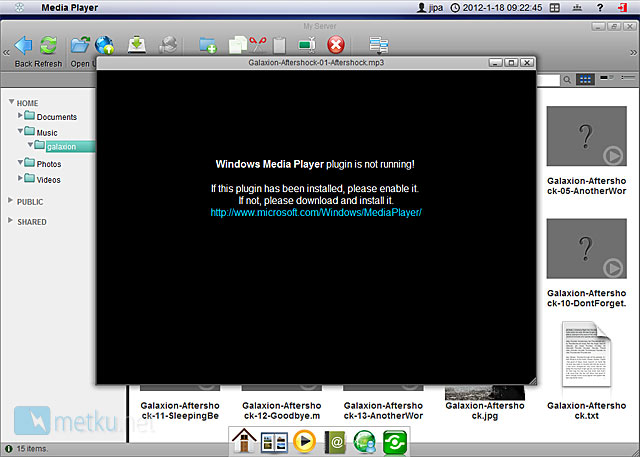The height and width of the screenshot is (457, 640).
Task: Cut files with the red scissors icon
Action: tap(258, 44)
